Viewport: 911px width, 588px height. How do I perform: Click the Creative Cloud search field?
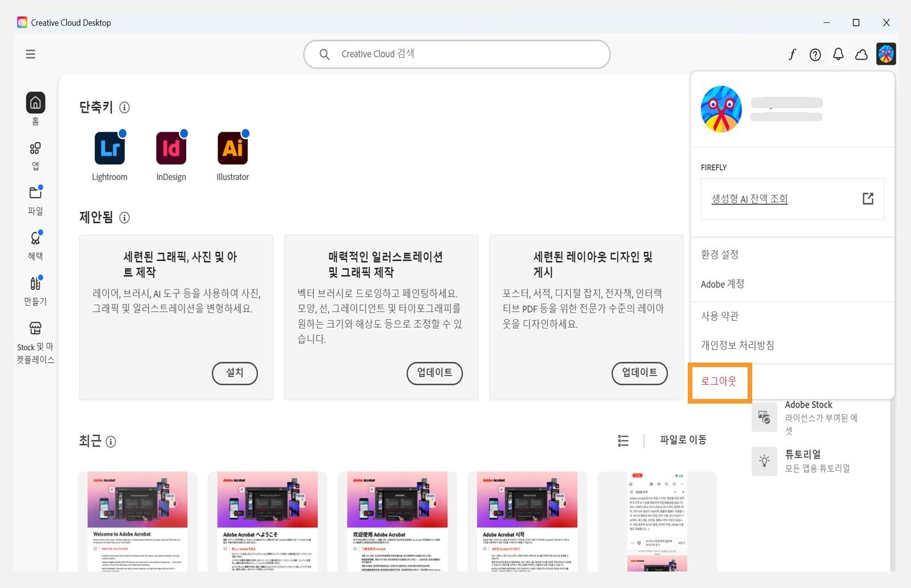[x=457, y=54]
